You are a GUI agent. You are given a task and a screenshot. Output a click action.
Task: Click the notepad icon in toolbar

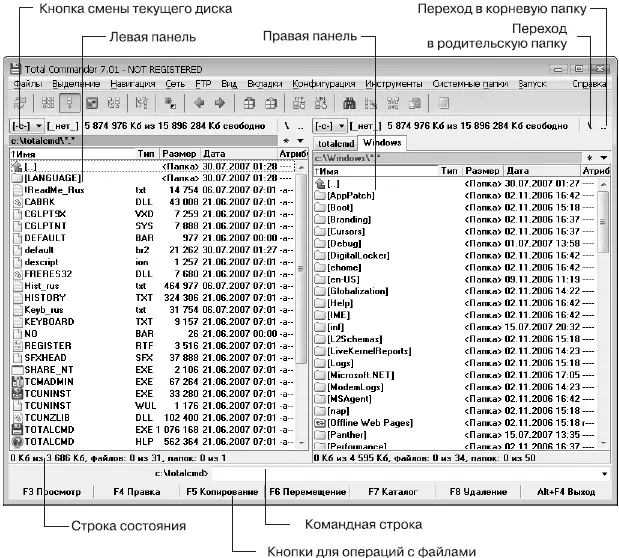(443, 103)
